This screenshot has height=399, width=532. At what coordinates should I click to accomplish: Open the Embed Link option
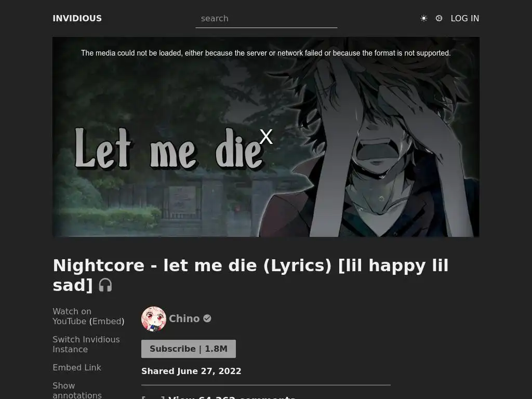77,367
